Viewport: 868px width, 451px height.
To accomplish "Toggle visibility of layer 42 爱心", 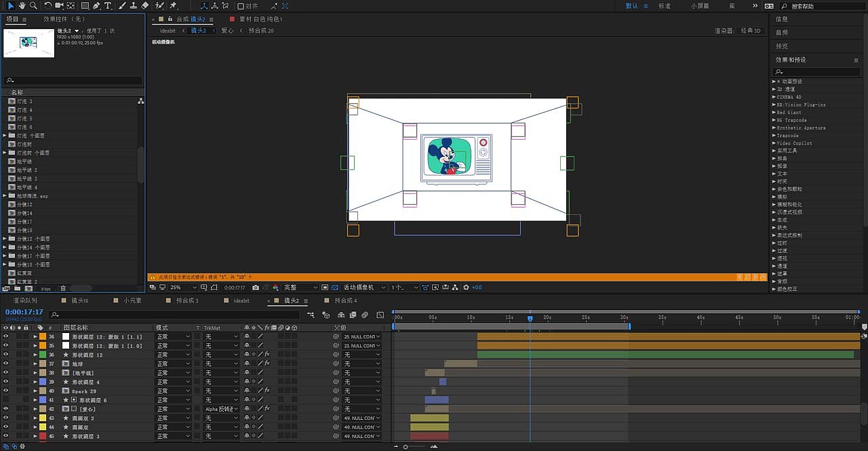I will [5, 409].
